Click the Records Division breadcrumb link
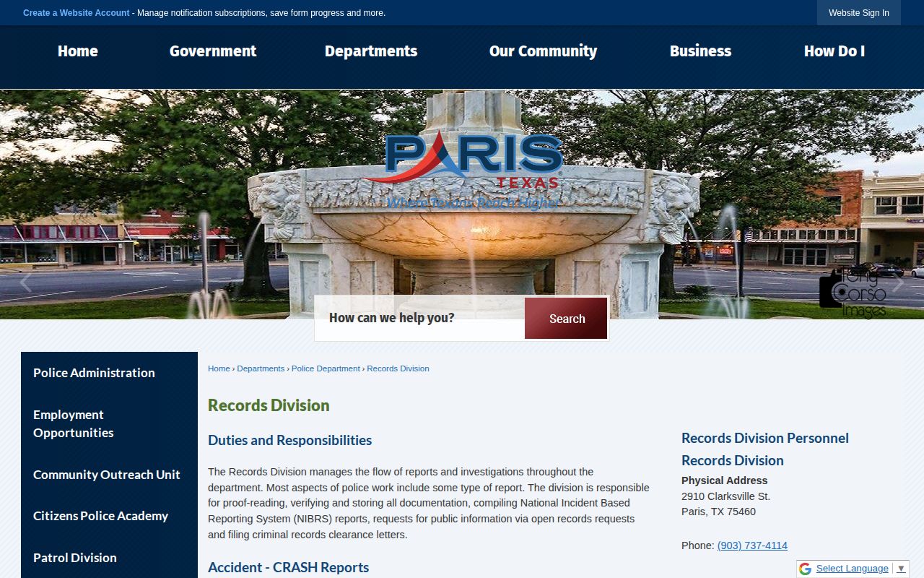This screenshot has width=924, height=578. [398, 368]
